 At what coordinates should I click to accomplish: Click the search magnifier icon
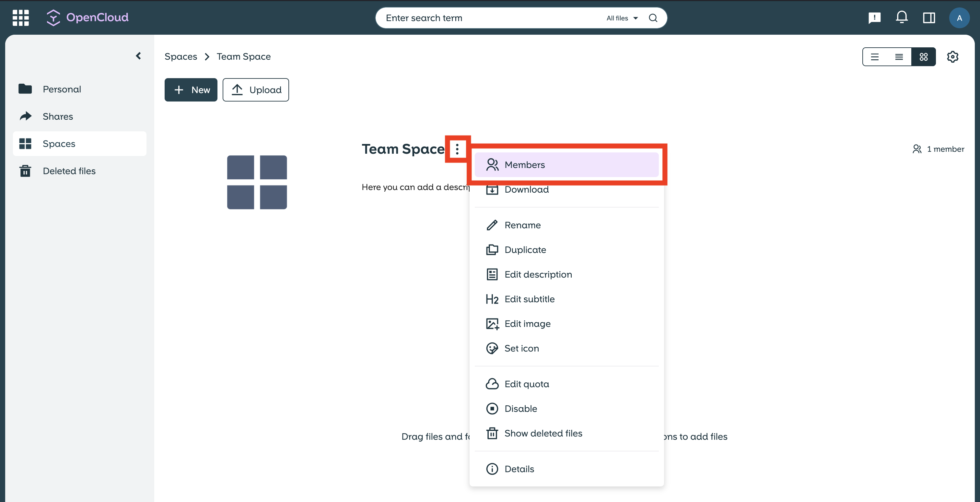pyautogui.click(x=653, y=18)
